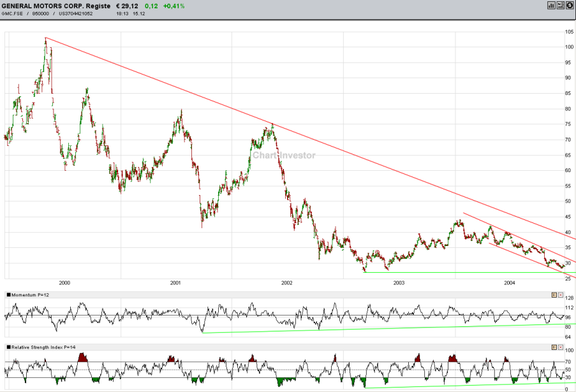This screenshot has height=392, width=576.
Task: Click the circled S icon in header
Action: click(570, 5)
